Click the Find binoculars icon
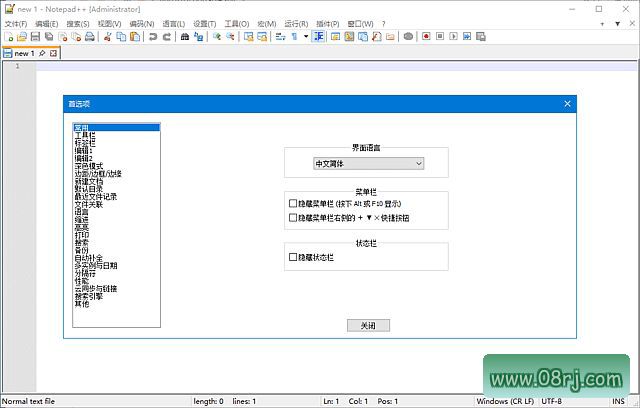Viewport: 640px width, 408px height. 184,36
